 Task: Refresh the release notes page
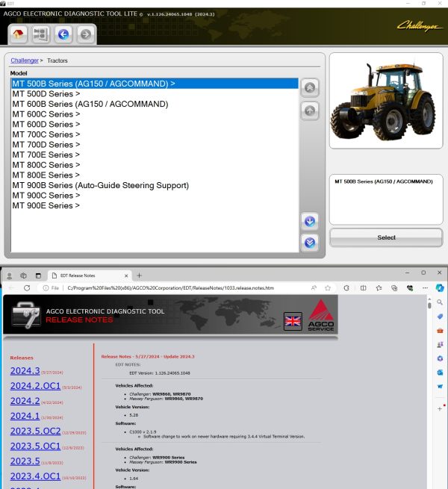[27, 288]
